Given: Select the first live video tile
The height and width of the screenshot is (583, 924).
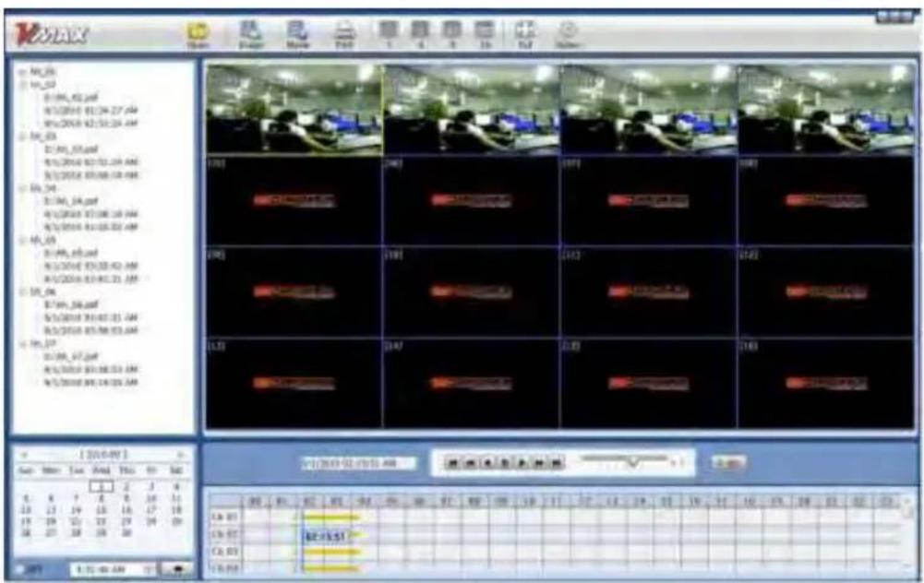Looking at the screenshot, I should tap(294, 108).
